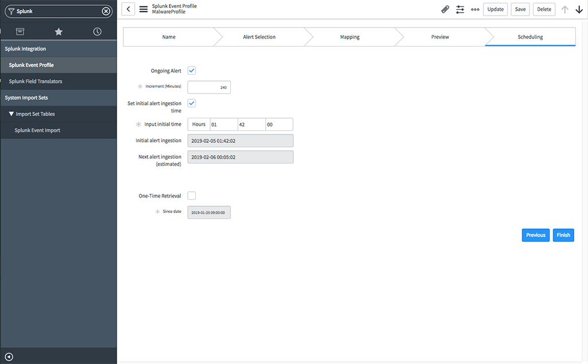The width and height of the screenshot is (588, 364).
Task: Switch to the Alert Selection step
Action: point(259,37)
